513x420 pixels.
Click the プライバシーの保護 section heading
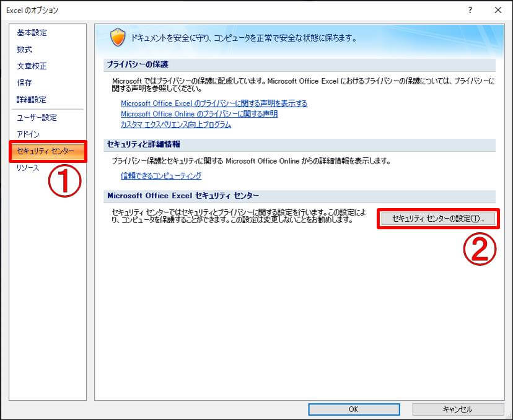138,64
